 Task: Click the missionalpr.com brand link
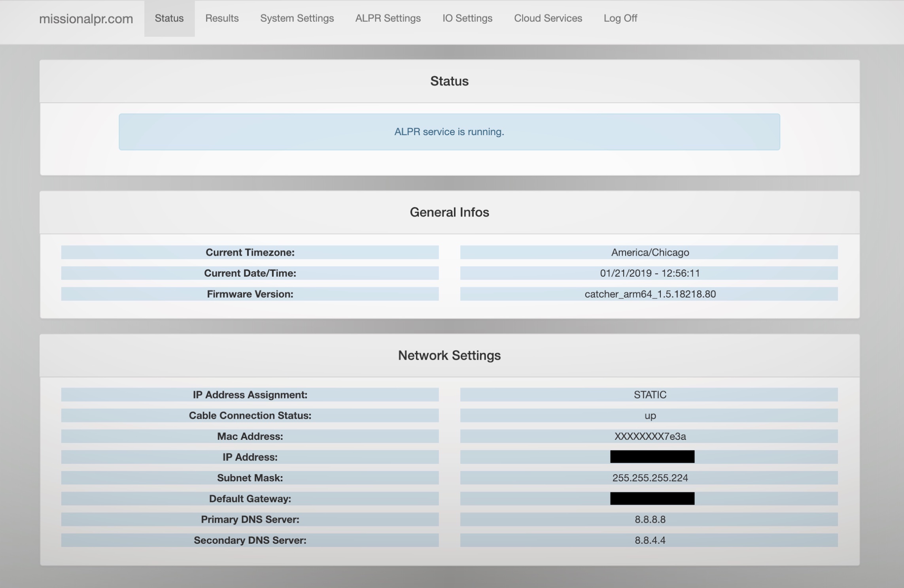tap(86, 19)
